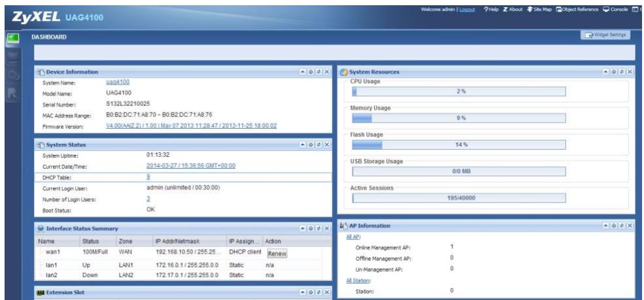Refresh the System Resources widget
Viewport: 644px width, 300px height.
click(621, 72)
